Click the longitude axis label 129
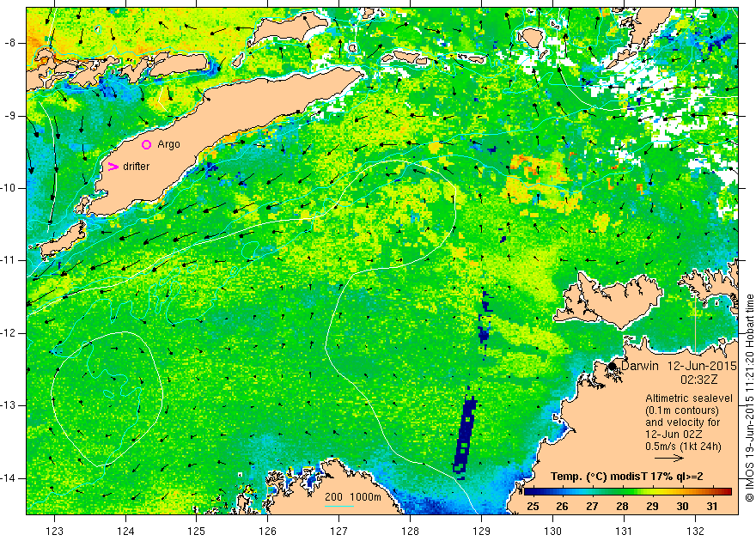 coord(481,531)
